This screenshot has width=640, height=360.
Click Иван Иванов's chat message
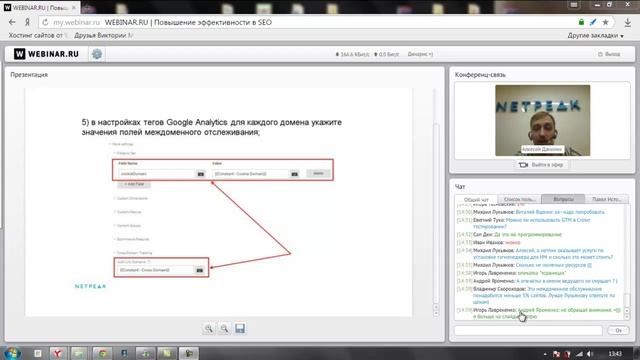(489, 242)
